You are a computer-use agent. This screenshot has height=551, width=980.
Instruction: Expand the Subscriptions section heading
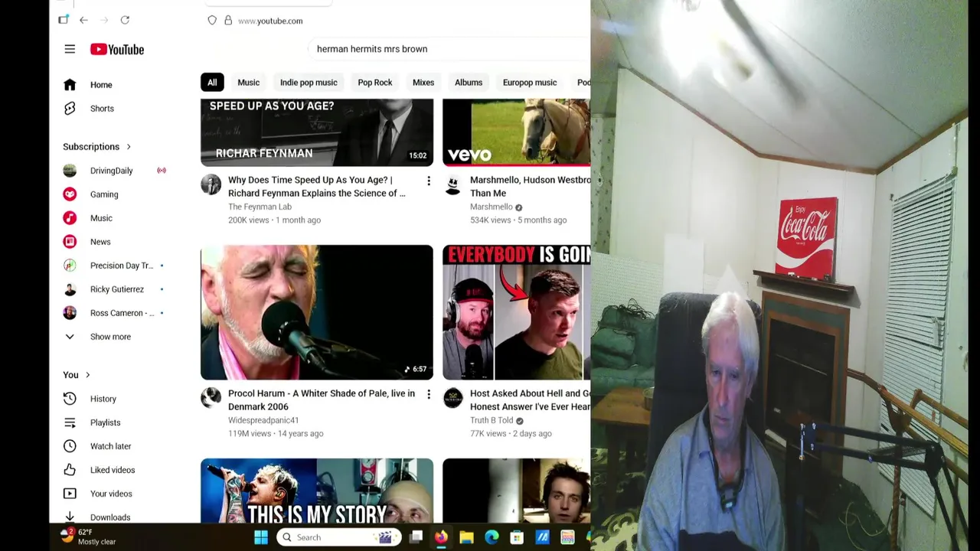click(97, 147)
